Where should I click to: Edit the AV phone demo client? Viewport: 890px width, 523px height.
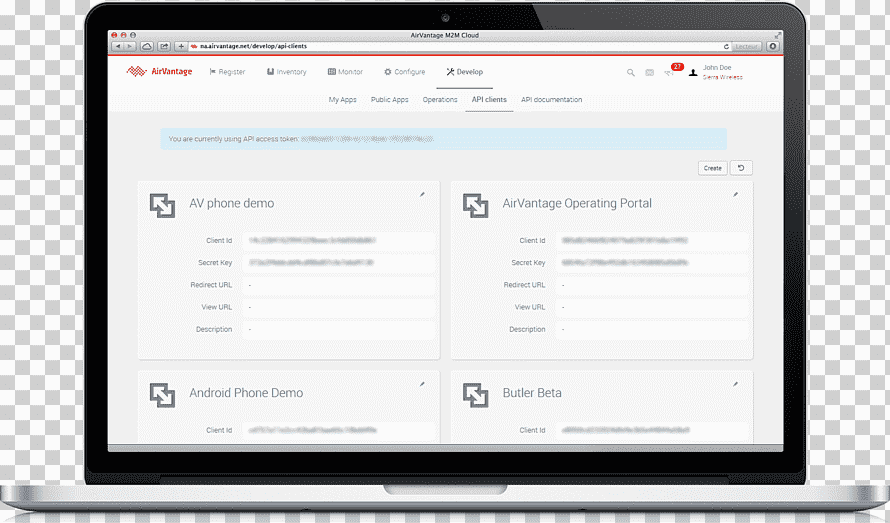pos(422,195)
